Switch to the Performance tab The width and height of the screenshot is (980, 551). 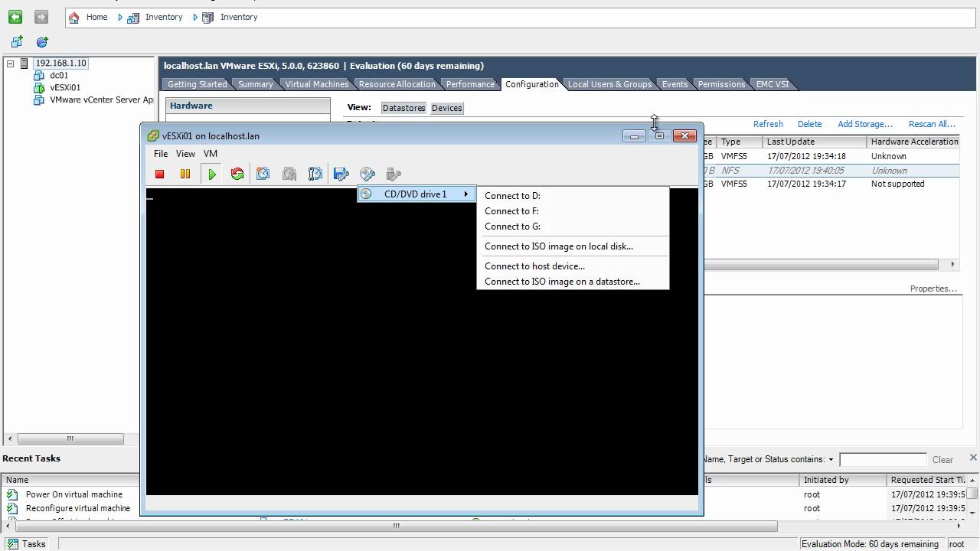[x=470, y=84]
